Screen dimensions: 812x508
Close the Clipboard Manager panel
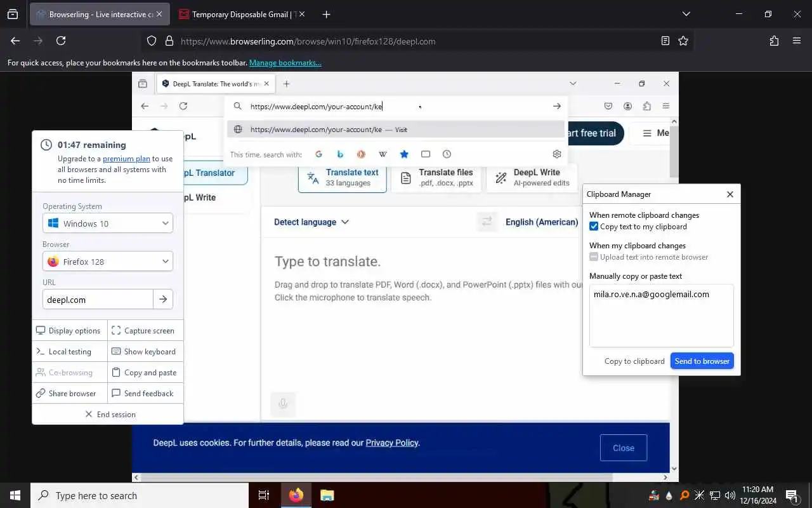tap(730, 194)
